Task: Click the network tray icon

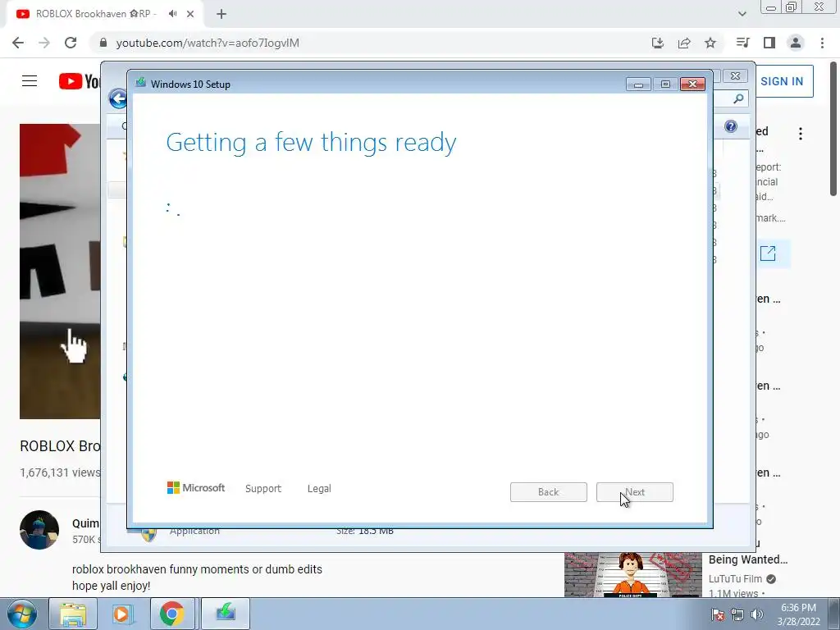Action: click(x=737, y=614)
